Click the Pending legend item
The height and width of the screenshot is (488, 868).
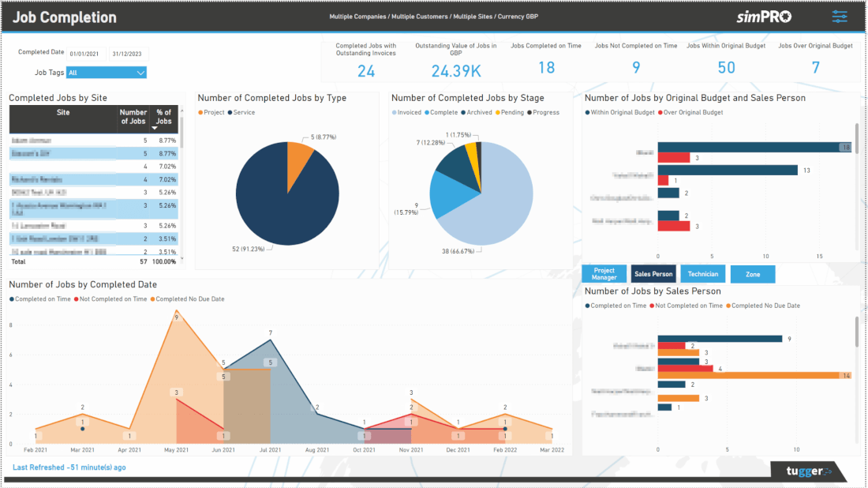[x=509, y=112]
